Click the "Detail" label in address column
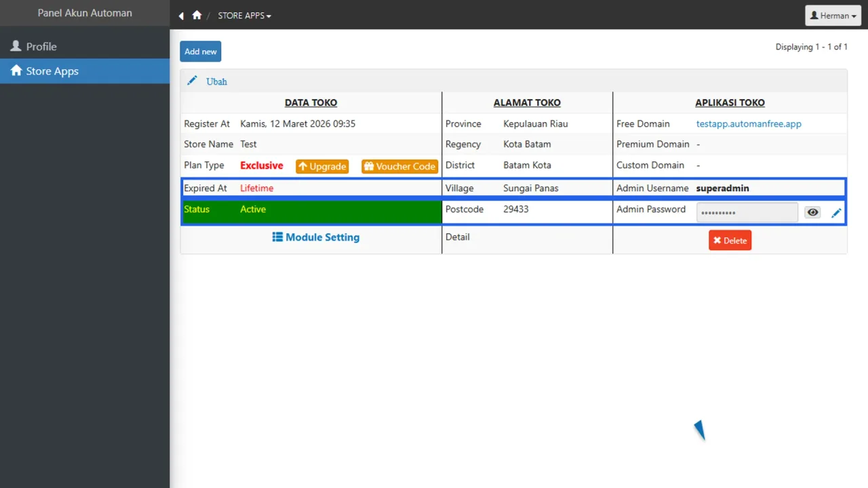The image size is (868, 488). pyautogui.click(x=458, y=237)
